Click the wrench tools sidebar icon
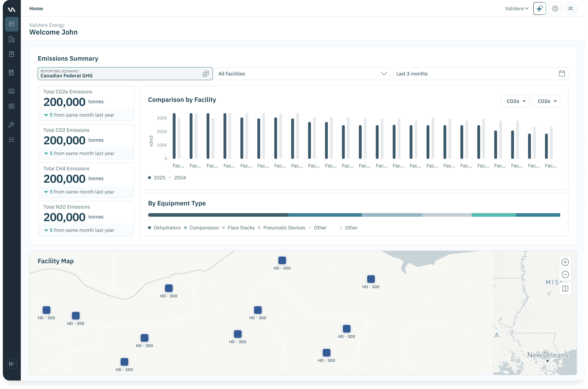588x389 pixels. tap(12, 124)
